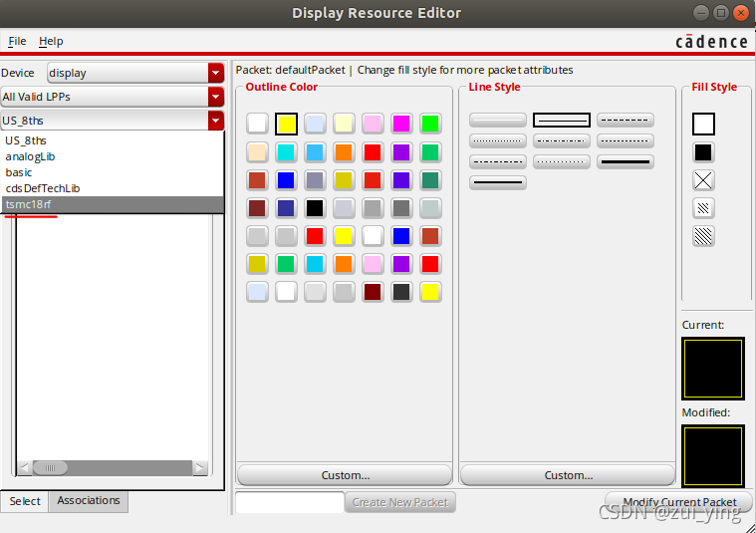
Task: Choose the outline-only fill style
Action: [703, 124]
